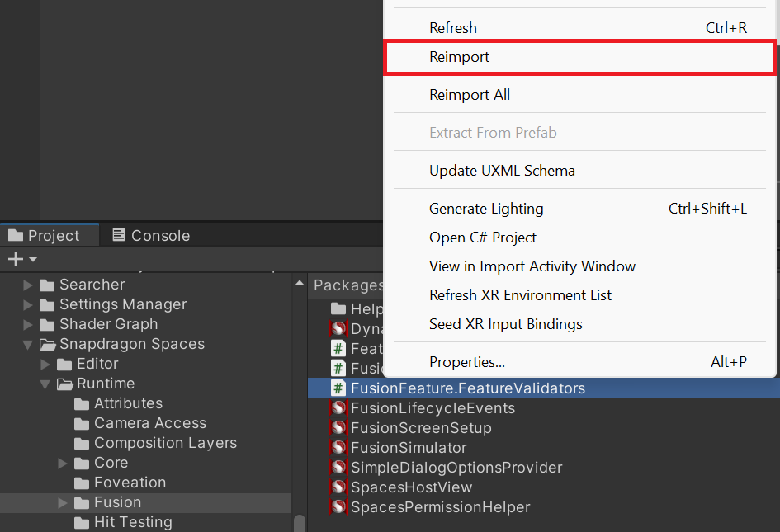Select the Core folder icon
The image size is (780, 532).
click(82, 464)
